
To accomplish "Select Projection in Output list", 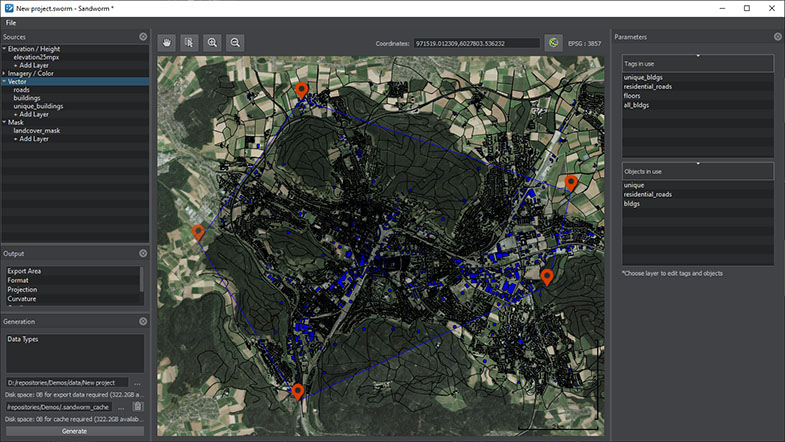I will pos(22,289).
